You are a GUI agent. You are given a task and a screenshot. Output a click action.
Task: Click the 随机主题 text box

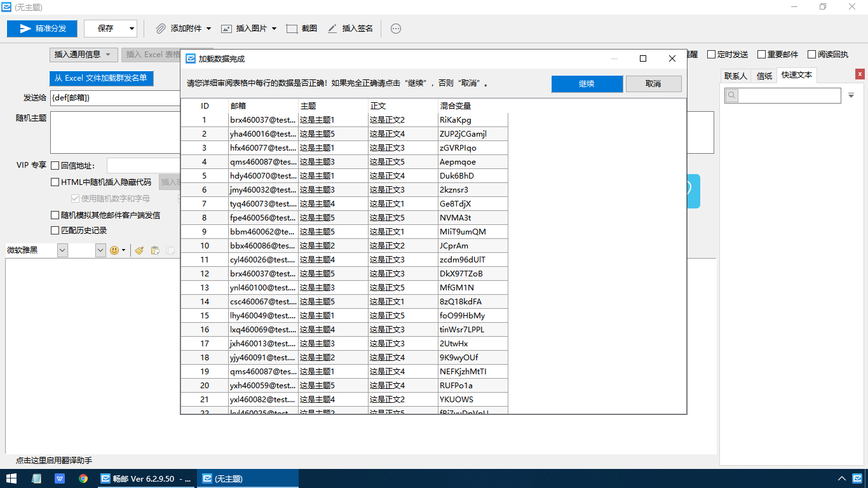click(115, 132)
